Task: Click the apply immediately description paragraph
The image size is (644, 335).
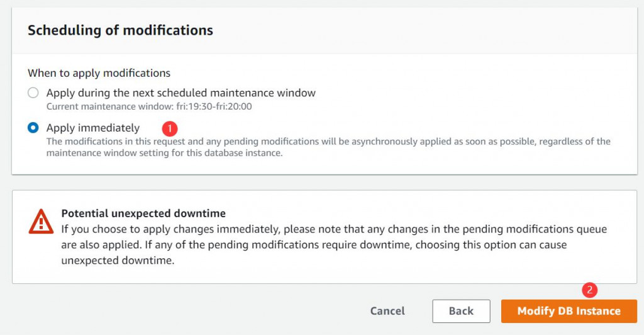Action: [328, 147]
